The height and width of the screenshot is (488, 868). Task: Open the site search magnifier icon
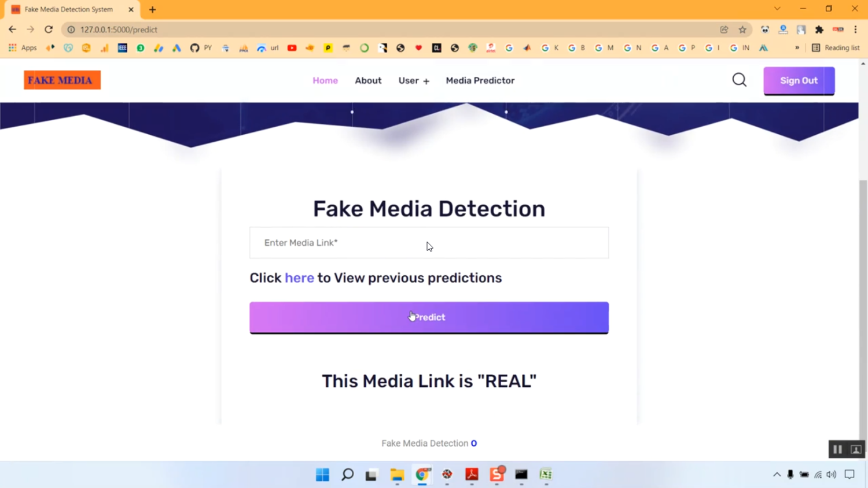(x=740, y=80)
